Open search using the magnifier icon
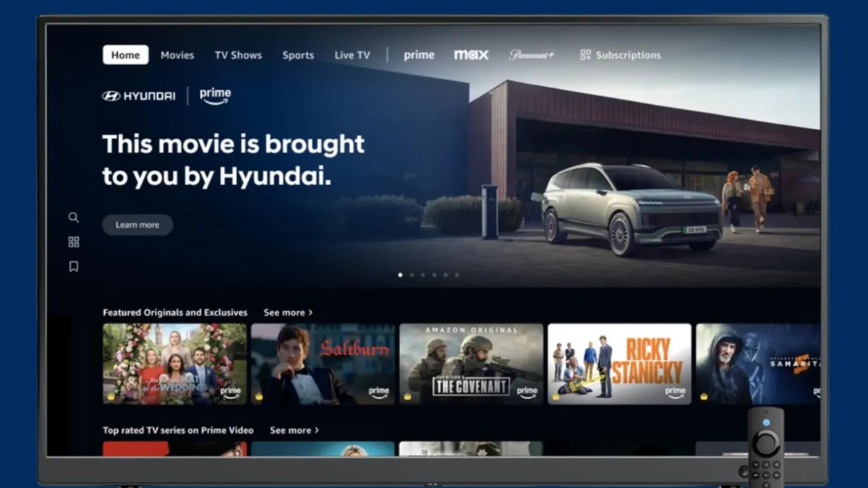The image size is (868, 488). [x=73, y=217]
